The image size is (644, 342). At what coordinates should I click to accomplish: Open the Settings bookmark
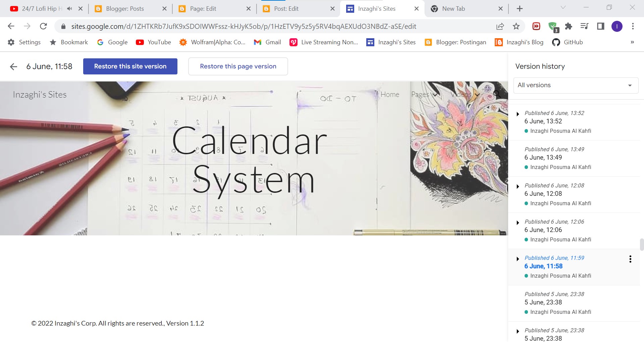(24, 42)
